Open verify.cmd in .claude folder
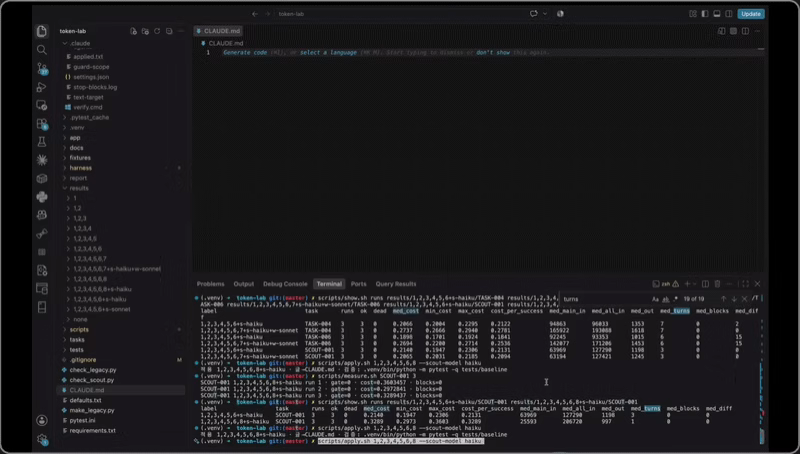The image size is (800, 454). pos(120,107)
